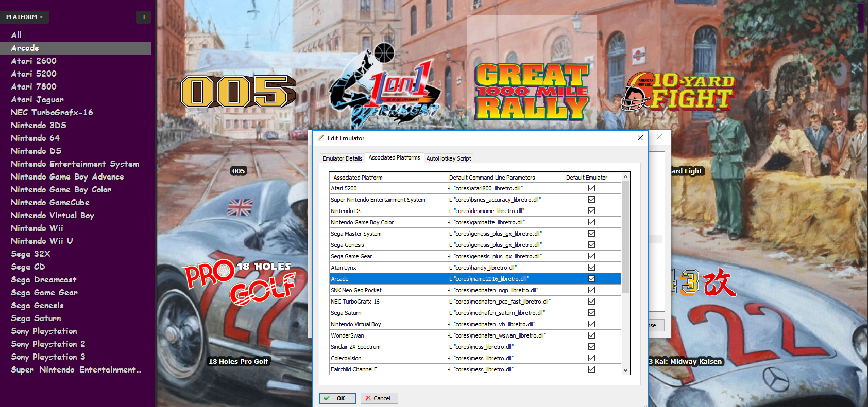The width and height of the screenshot is (868, 407).
Task: Click the table scrollbar up arrow
Action: pos(626,177)
